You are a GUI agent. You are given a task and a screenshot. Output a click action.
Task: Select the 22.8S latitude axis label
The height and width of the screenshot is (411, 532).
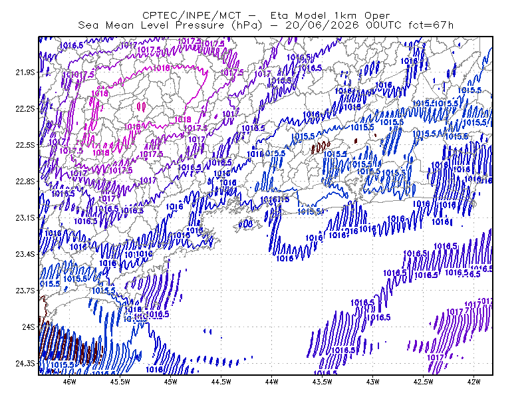(25, 182)
